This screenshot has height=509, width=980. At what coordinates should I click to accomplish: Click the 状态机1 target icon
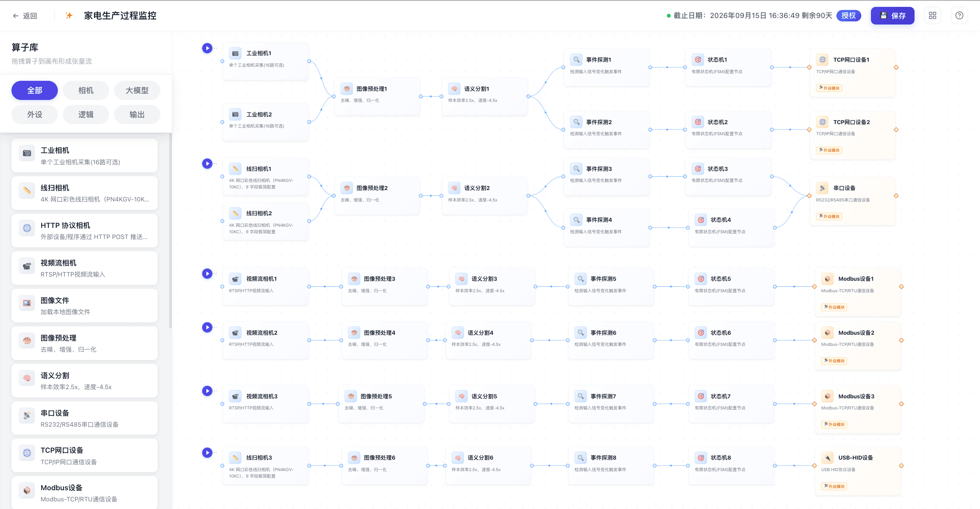coord(698,60)
